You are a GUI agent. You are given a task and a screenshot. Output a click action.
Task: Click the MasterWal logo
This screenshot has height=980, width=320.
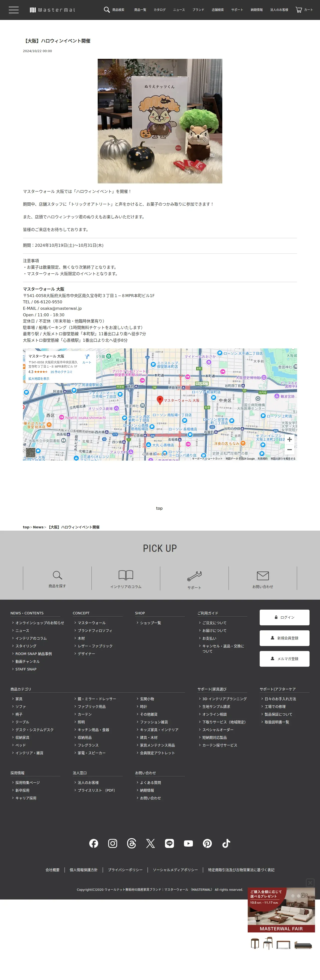(x=53, y=10)
